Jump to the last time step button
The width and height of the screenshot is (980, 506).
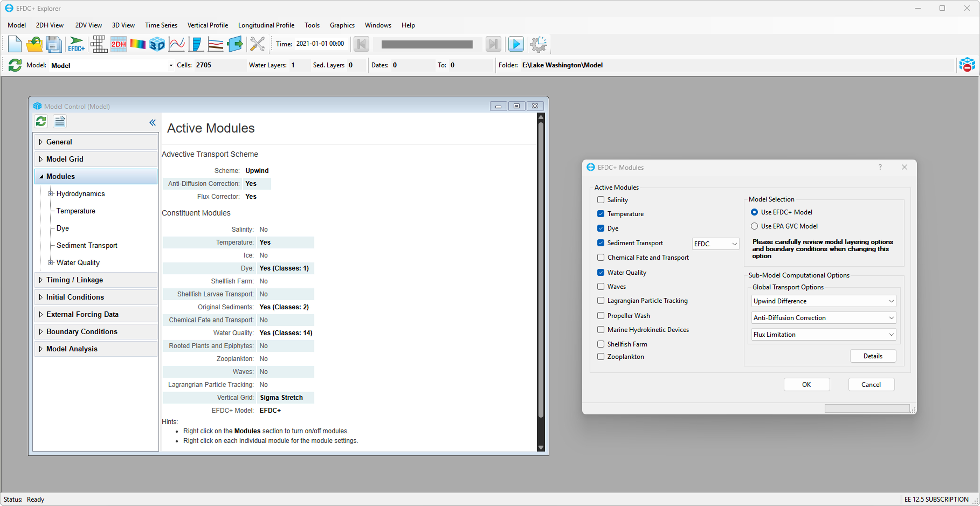coord(493,44)
